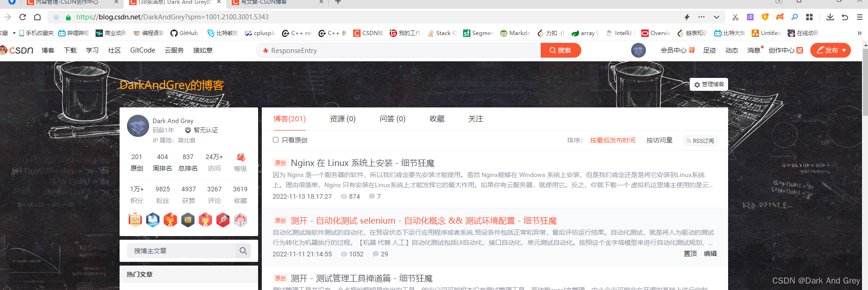Close the Dark And Grey browser tab
Image resolution: width=868 pixels, height=290 pixels.
(x=219, y=2)
